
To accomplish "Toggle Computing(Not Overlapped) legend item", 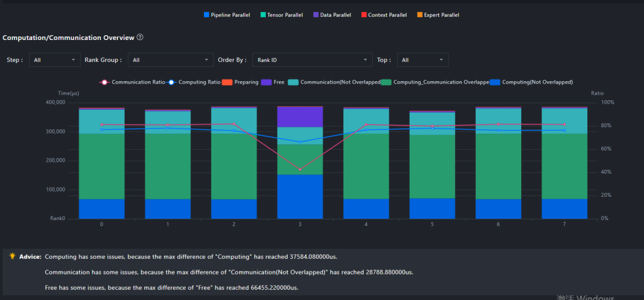I will point(531,82).
